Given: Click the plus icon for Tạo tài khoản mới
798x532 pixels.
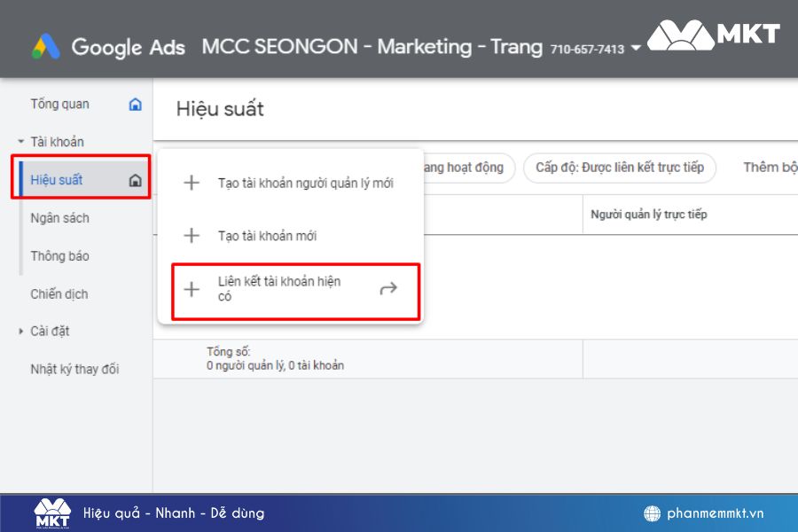Looking at the screenshot, I should pyautogui.click(x=190, y=236).
